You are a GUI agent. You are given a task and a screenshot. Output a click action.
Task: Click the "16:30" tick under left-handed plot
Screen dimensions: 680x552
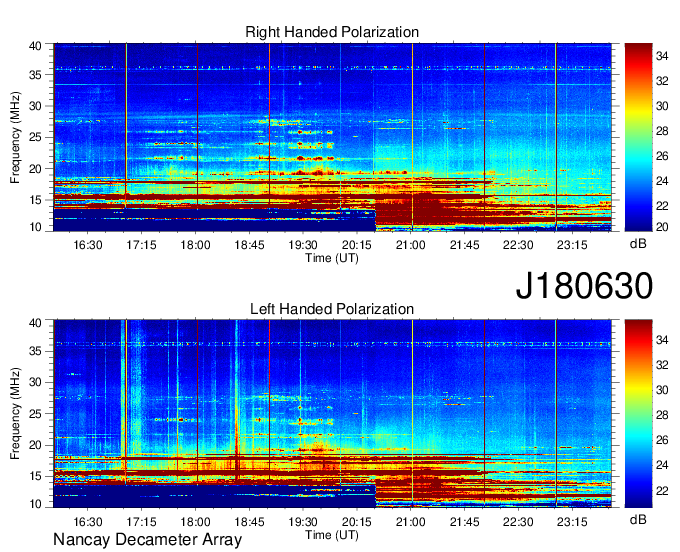tap(88, 522)
